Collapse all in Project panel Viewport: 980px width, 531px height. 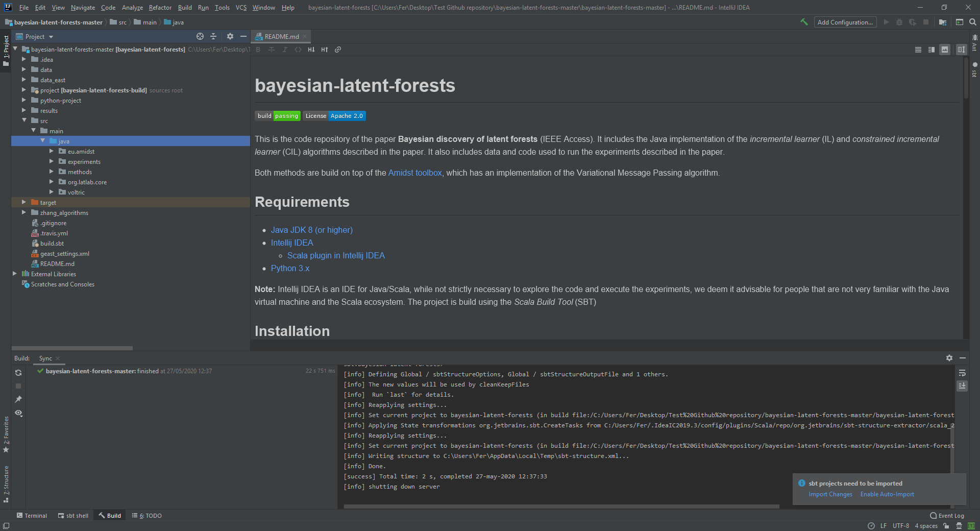point(213,36)
